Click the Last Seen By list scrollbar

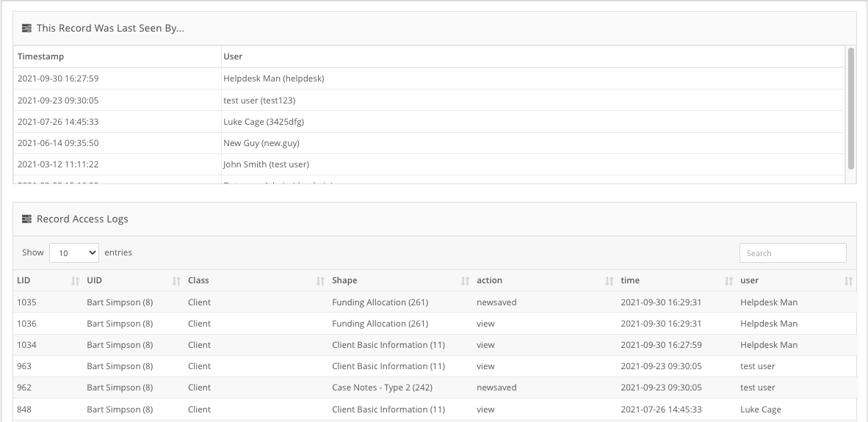[851, 109]
